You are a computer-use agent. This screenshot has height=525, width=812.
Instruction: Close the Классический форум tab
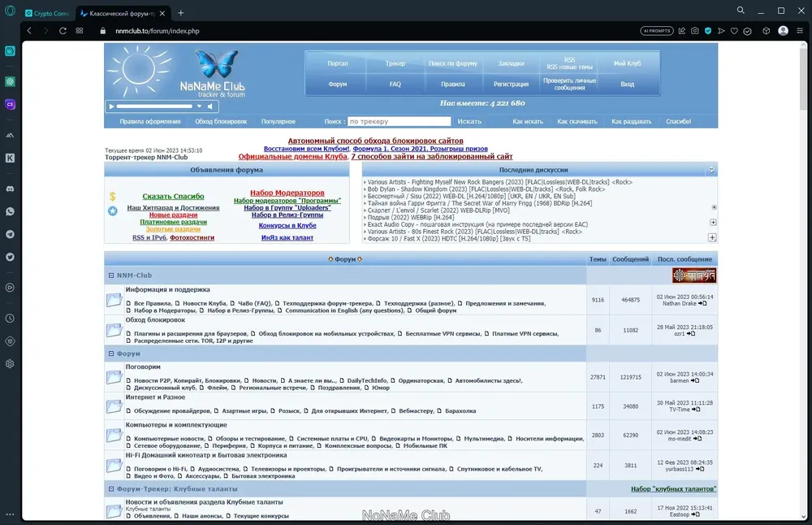coord(162,14)
